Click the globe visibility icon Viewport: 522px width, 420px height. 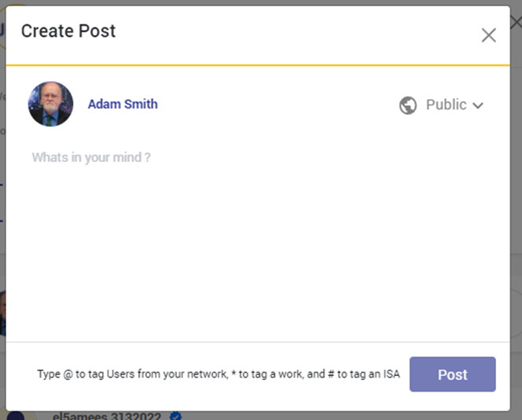[408, 105]
